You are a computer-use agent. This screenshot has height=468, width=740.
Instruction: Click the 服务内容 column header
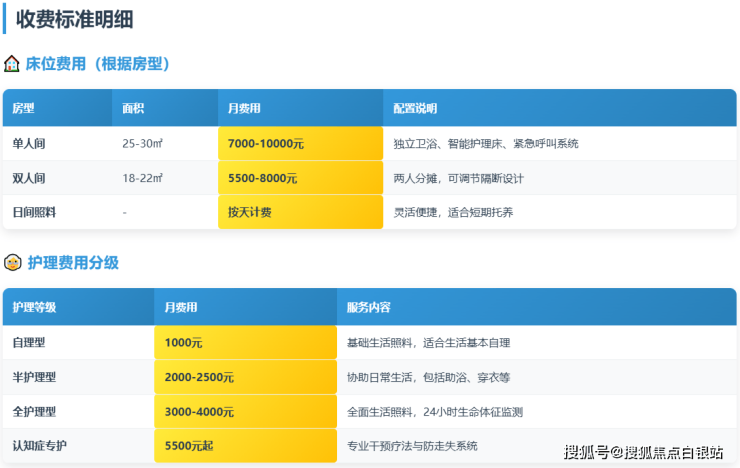(x=368, y=307)
